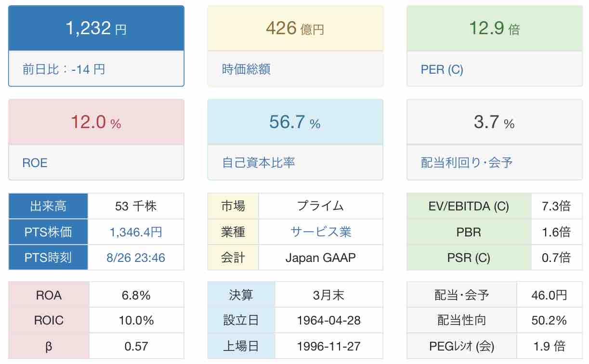Click the EV/EBITDA (C) row label
This screenshot has width=589, height=364.
(469, 206)
